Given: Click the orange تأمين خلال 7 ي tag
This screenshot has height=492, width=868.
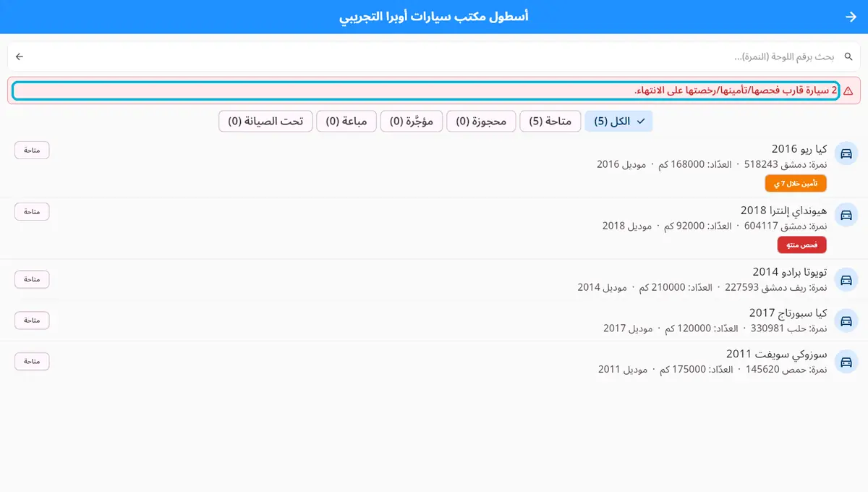Looking at the screenshot, I should click(x=795, y=183).
